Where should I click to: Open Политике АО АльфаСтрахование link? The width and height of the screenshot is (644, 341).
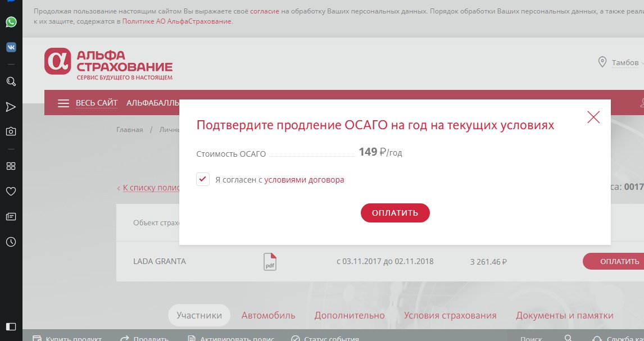[x=177, y=21]
